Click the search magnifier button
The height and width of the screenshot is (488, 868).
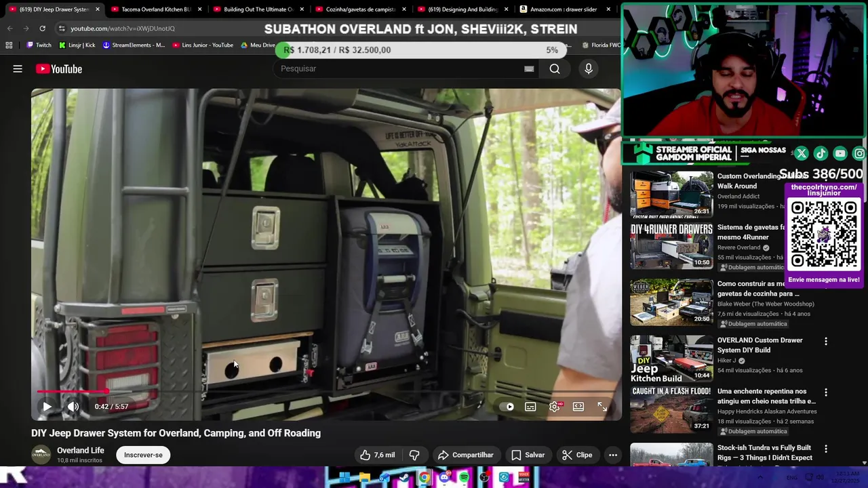555,68
